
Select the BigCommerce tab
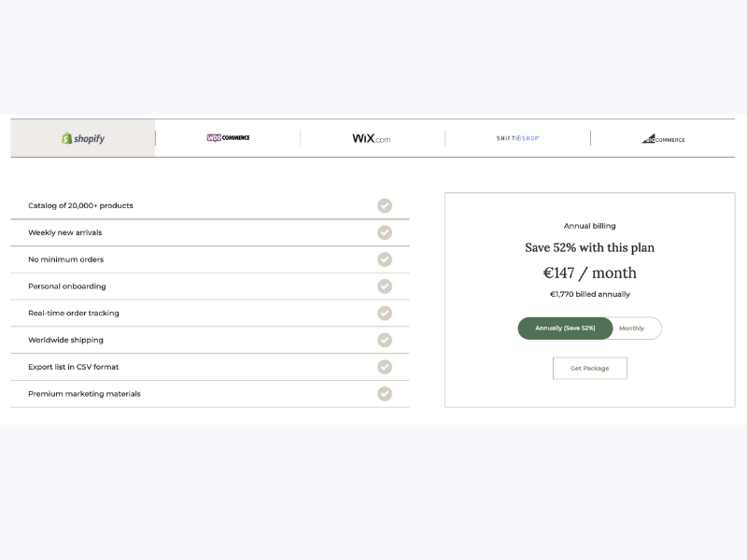point(663,138)
